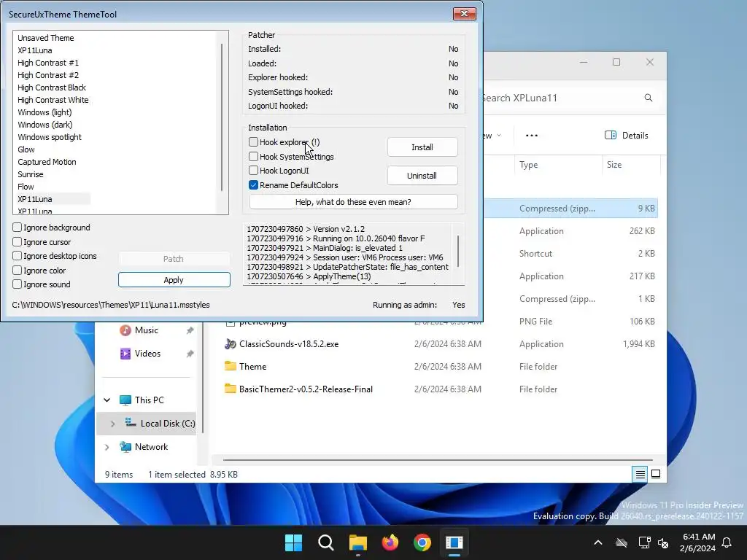Screen dimensions: 747x560
Task: Switch Explorer to large thumbnails view
Action: pos(656,474)
